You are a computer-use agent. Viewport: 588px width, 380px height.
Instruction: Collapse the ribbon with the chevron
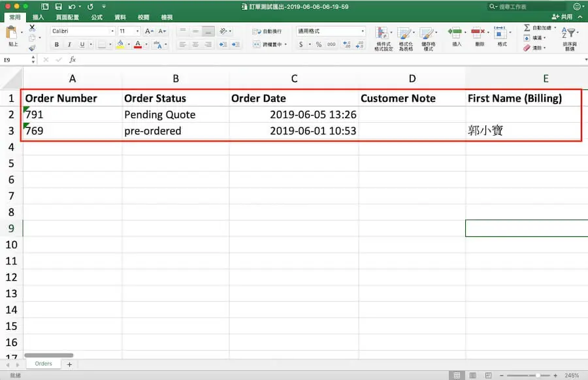tap(580, 17)
